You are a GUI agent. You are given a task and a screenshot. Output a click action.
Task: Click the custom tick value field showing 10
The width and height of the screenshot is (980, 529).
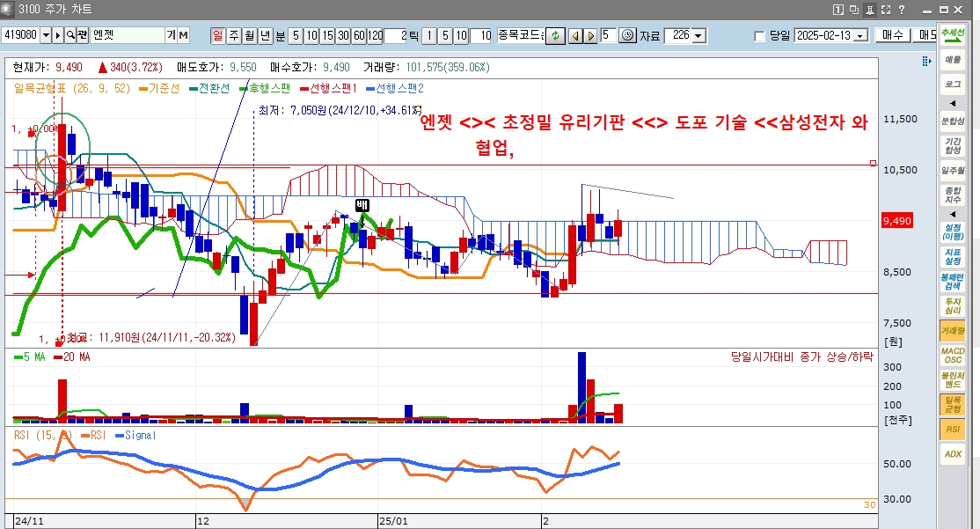pyautogui.click(x=481, y=35)
